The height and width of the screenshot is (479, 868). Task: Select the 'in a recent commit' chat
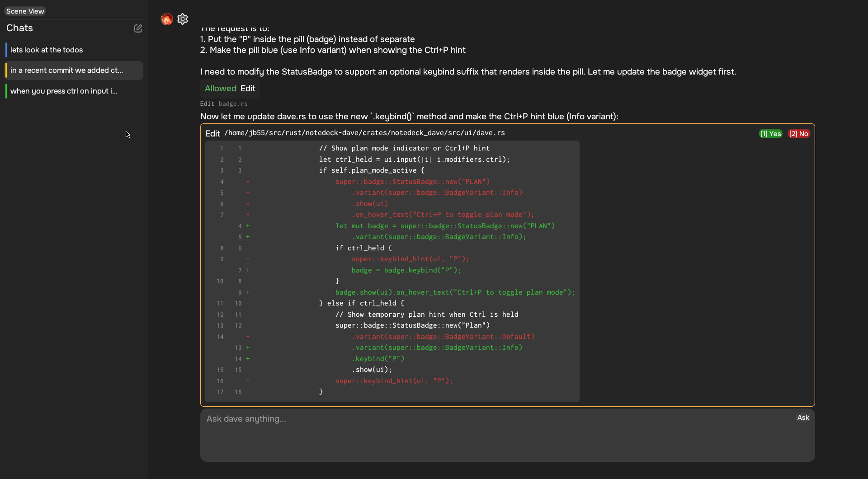point(66,70)
